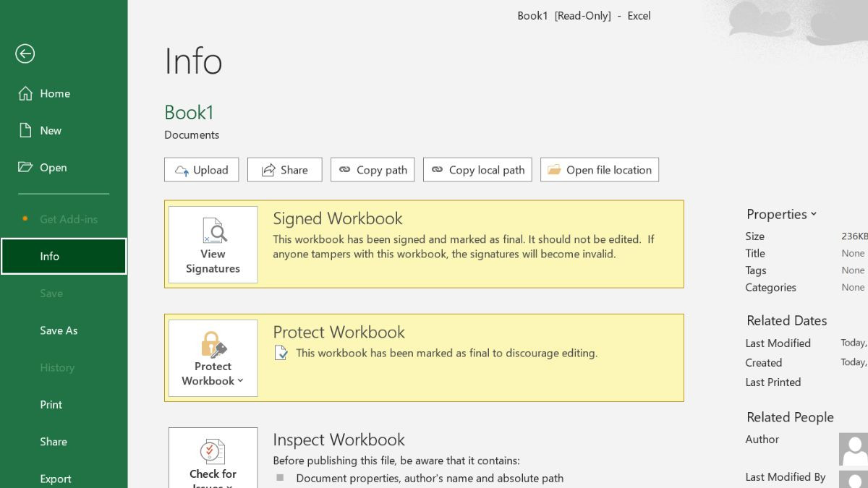868x488 pixels.
Task: Click the View Signatures button
Action: coord(213,244)
